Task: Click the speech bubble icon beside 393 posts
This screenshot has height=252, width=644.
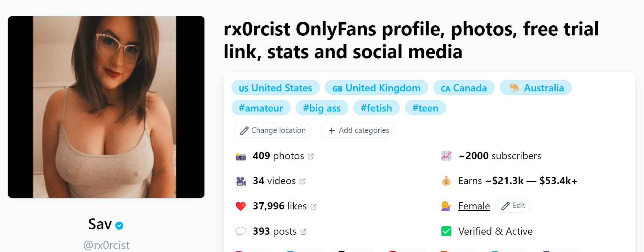Action: click(241, 231)
